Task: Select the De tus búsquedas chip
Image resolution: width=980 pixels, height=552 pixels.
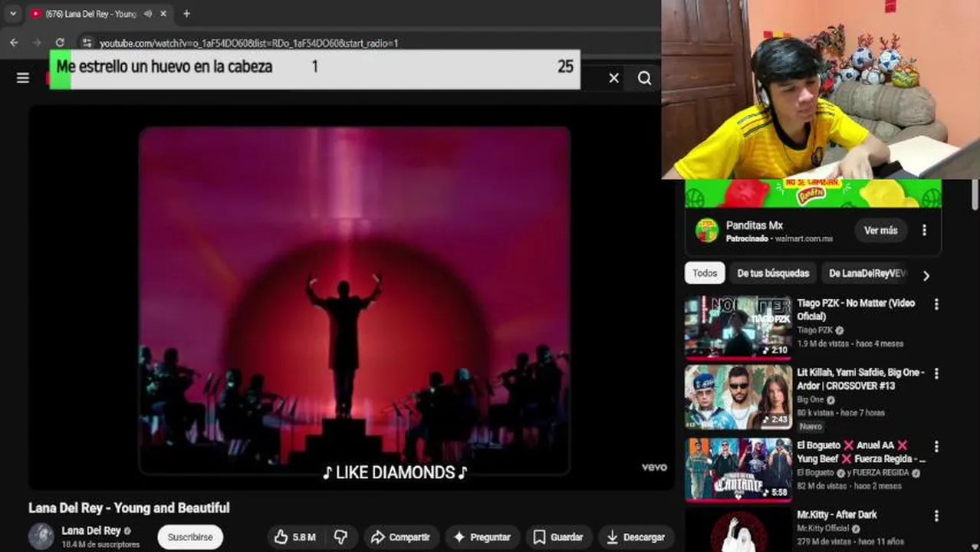Action: [x=773, y=273]
